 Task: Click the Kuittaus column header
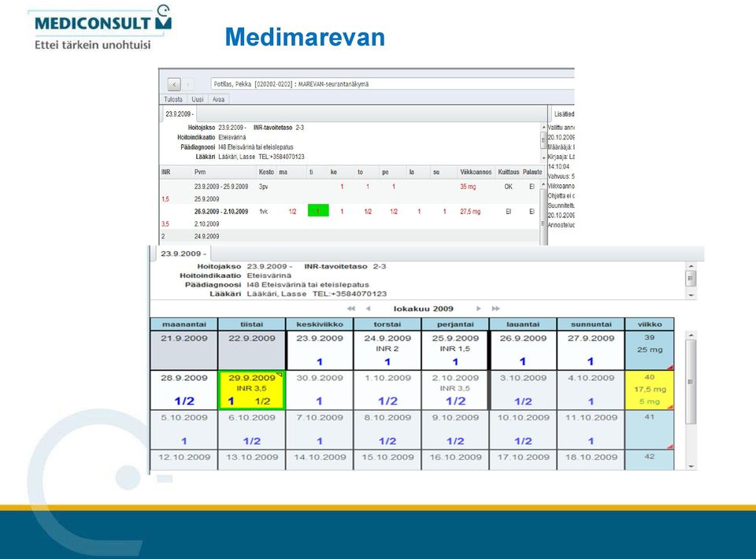pyautogui.click(x=508, y=172)
